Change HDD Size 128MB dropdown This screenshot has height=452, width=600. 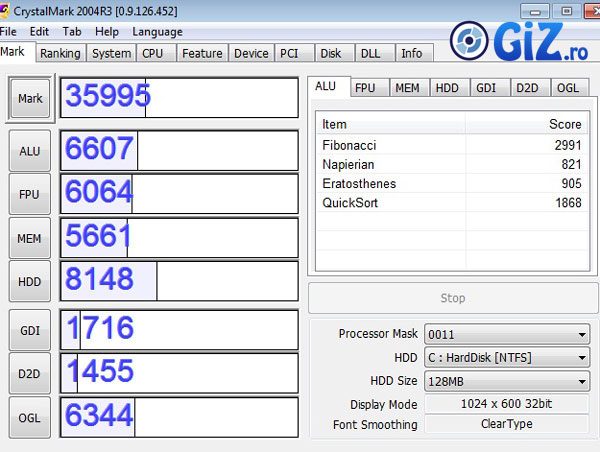point(507,381)
